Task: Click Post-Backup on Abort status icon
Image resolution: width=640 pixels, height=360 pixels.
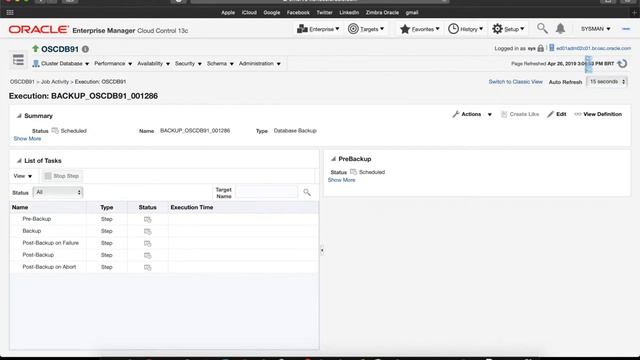Action: (x=147, y=267)
